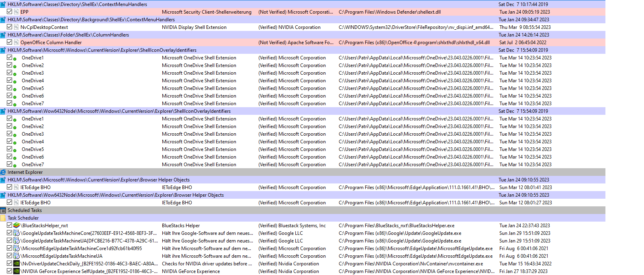
Task: Click file icon of OpenOffice Column Handler
Action: point(16,43)
